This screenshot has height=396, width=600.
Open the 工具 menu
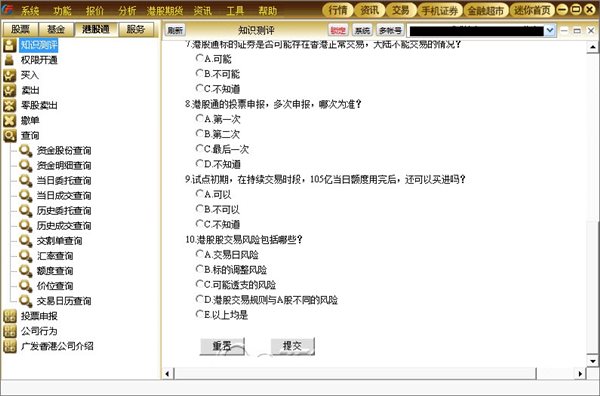point(235,11)
